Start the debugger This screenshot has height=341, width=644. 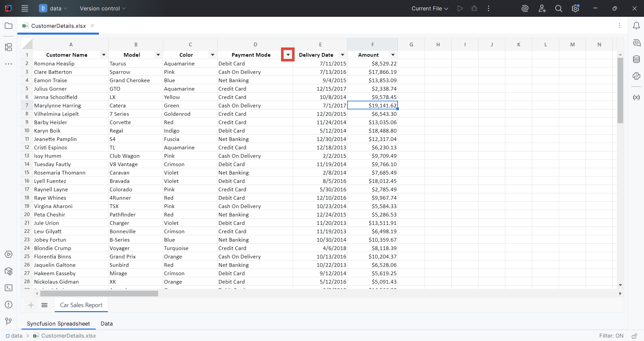[474, 8]
